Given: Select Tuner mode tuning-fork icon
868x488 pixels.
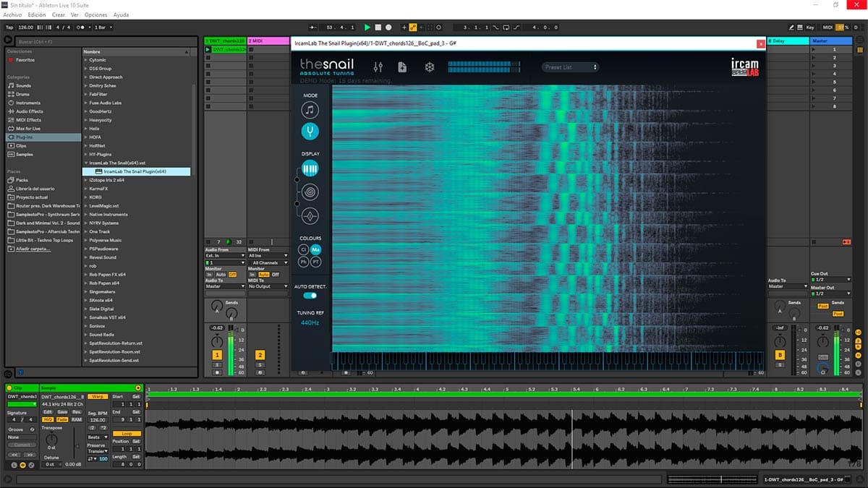Looking at the screenshot, I should (310, 132).
